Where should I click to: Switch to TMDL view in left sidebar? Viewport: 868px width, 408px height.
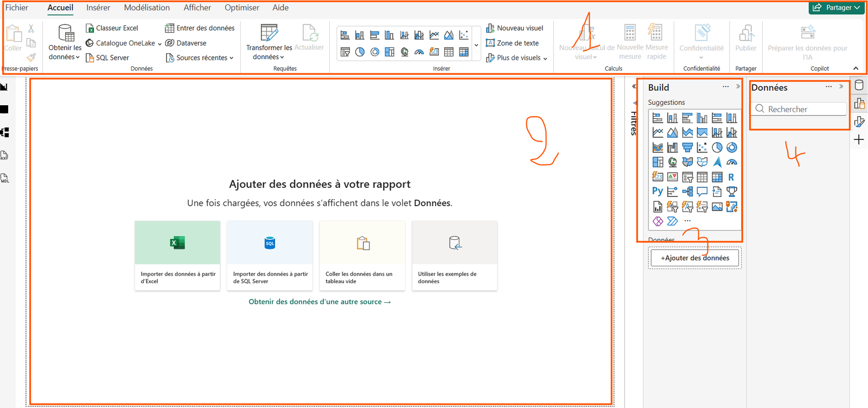4,178
